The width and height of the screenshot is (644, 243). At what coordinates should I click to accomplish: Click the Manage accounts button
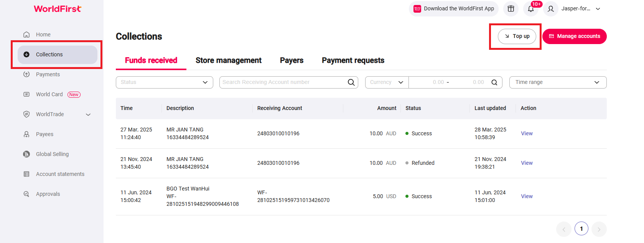[x=574, y=36]
